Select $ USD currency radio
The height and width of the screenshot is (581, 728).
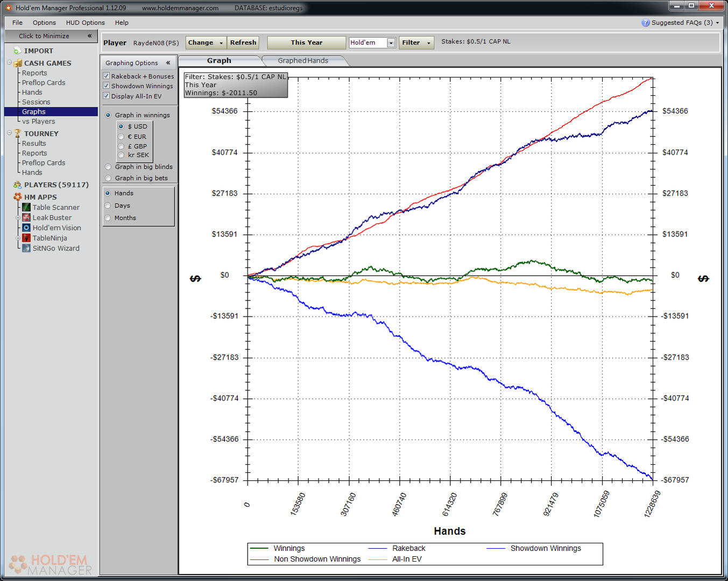(121, 127)
